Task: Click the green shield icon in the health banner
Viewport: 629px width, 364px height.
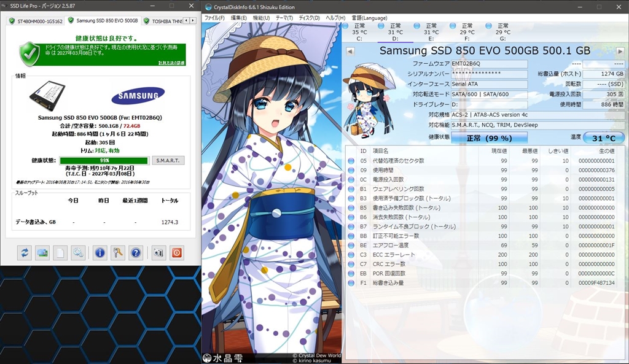Action: coord(29,54)
